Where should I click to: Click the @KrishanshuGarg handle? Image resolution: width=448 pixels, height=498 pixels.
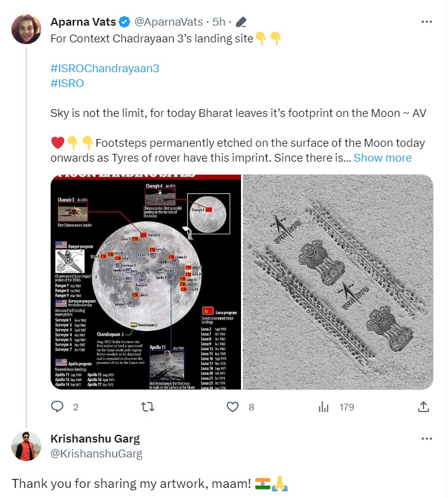96,454
